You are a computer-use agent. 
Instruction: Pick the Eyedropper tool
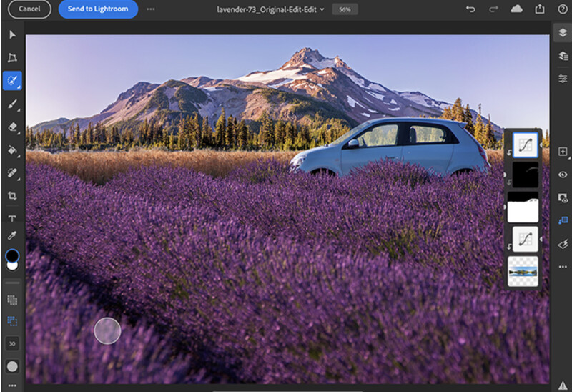tap(12, 236)
